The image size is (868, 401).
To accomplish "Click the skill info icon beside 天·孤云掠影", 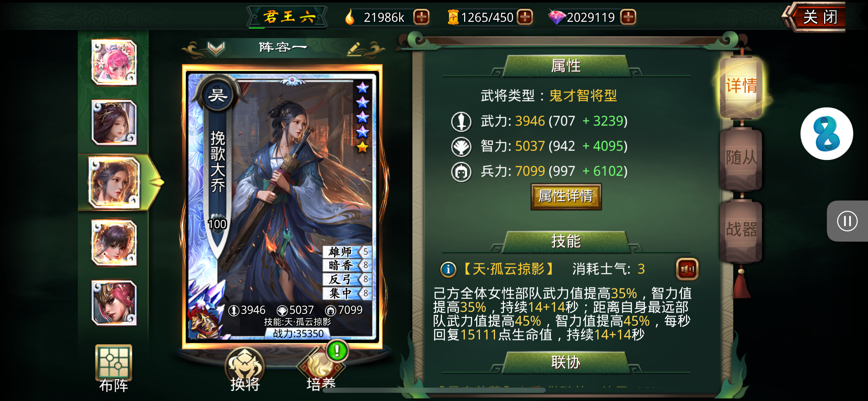I will point(448,269).
